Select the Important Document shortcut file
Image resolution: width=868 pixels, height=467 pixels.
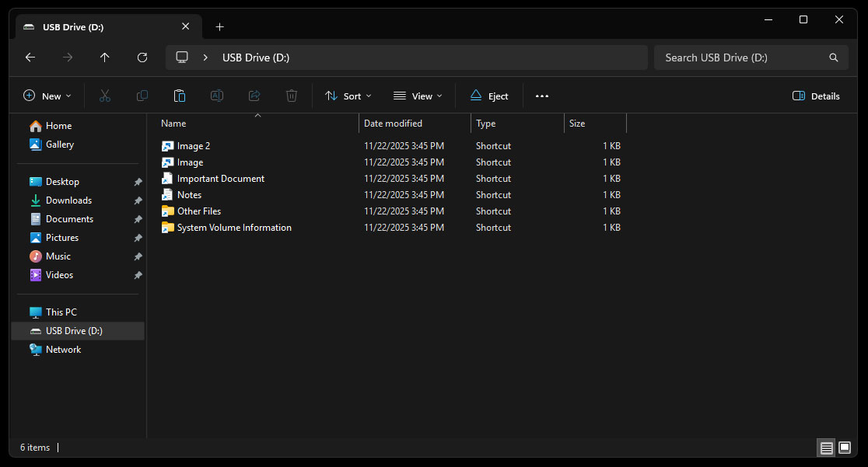(220, 179)
